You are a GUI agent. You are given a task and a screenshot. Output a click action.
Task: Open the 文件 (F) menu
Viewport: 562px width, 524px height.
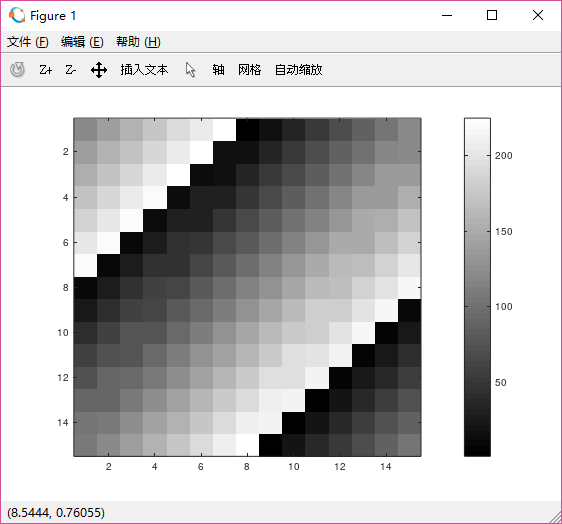28,42
